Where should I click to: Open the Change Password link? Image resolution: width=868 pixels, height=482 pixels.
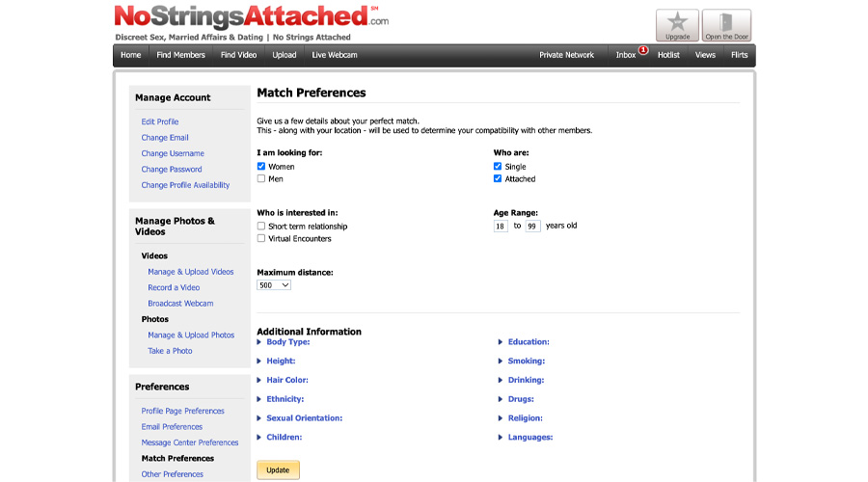[x=172, y=170]
